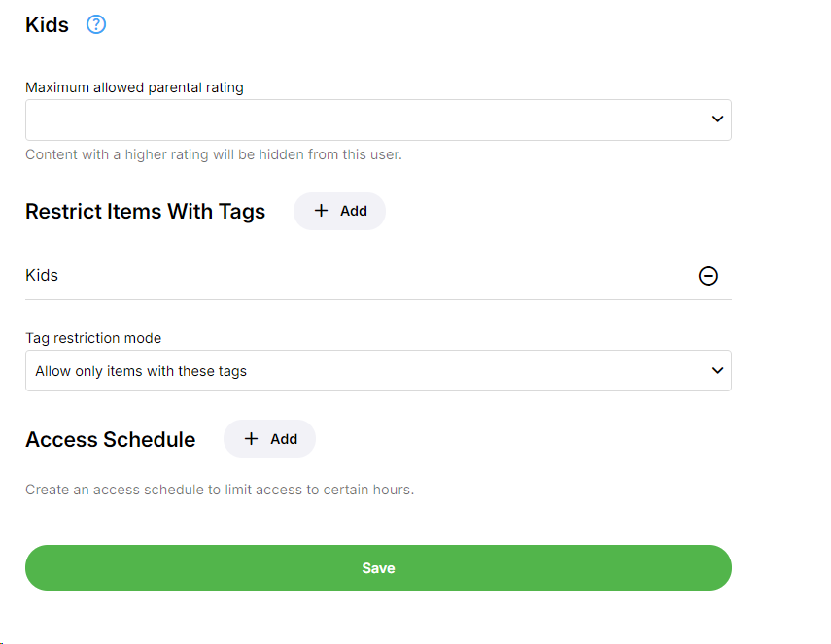Image resolution: width=831 pixels, height=644 pixels.
Task: Click the Access Schedule heading
Action: pyautogui.click(x=110, y=440)
